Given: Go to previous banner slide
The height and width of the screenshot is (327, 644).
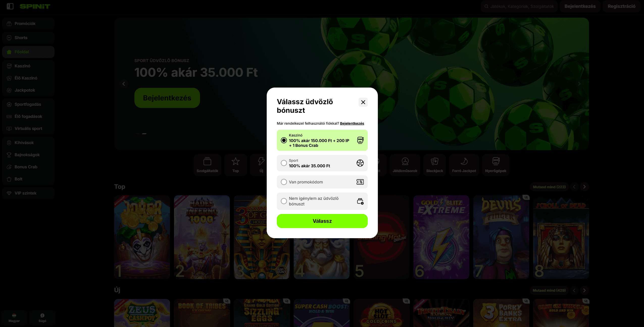Looking at the screenshot, I should click(123, 84).
